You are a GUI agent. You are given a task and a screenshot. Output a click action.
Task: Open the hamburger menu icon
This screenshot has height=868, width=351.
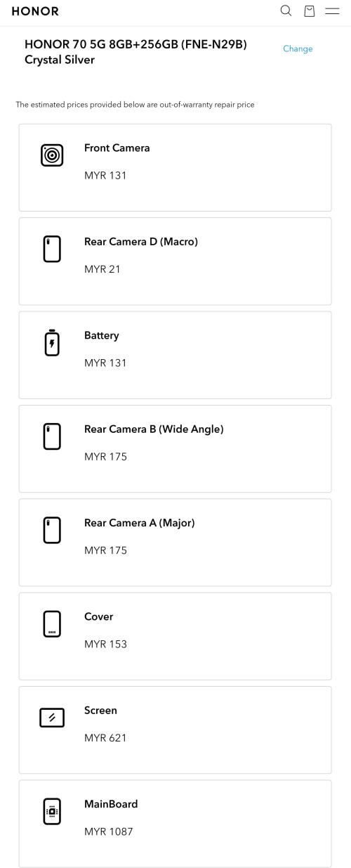point(332,11)
